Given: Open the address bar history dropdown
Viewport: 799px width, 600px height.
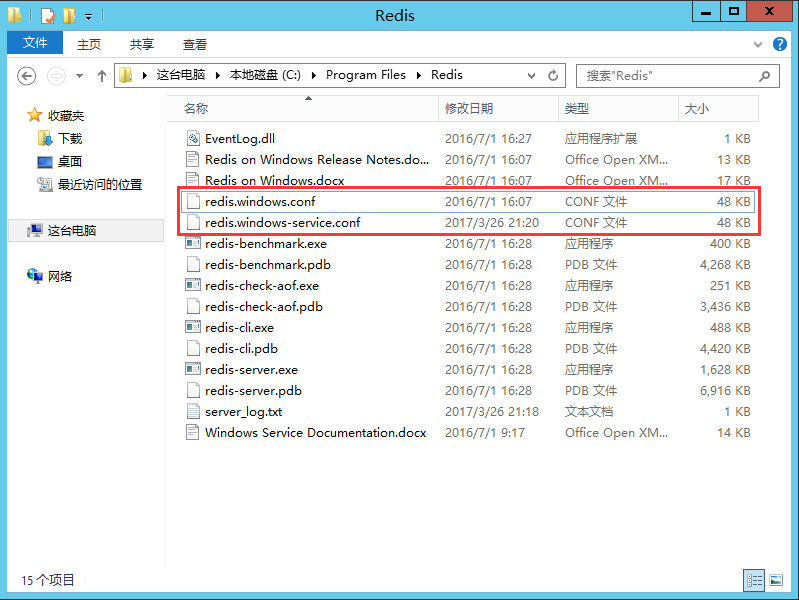Looking at the screenshot, I should (x=531, y=76).
